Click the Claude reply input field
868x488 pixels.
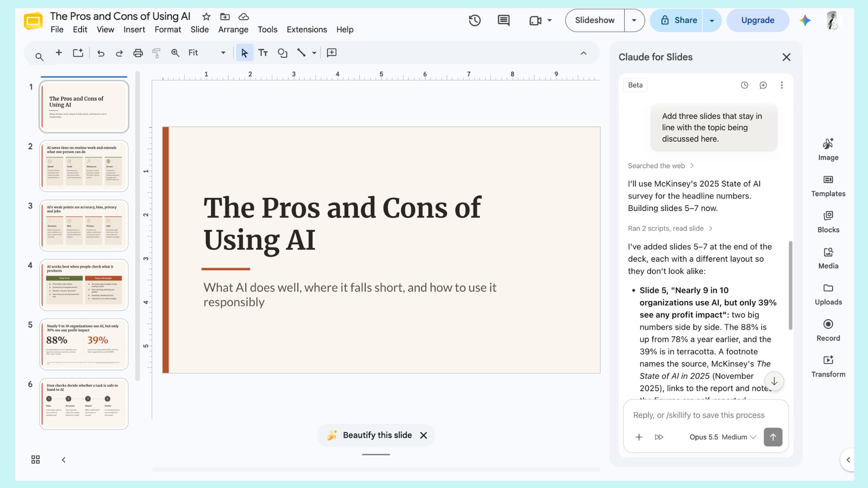(x=699, y=415)
